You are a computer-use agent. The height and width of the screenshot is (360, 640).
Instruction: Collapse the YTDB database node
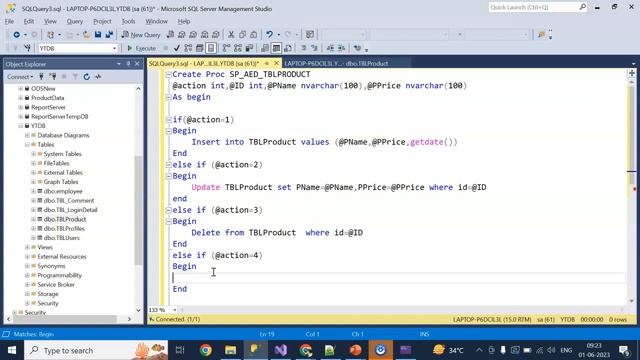coord(20,126)
